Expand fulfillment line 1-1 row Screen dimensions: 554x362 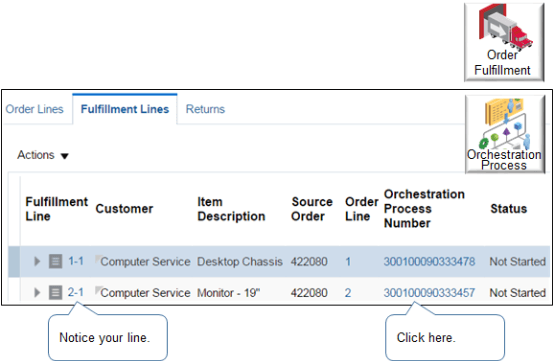[37, 261]
